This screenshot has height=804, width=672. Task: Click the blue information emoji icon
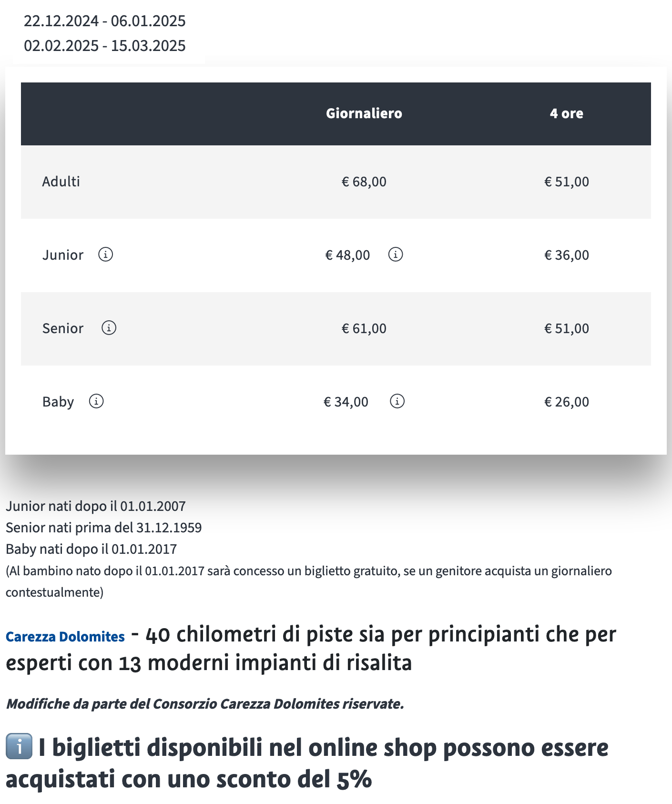pyautogui.click(x=19, y=746)
